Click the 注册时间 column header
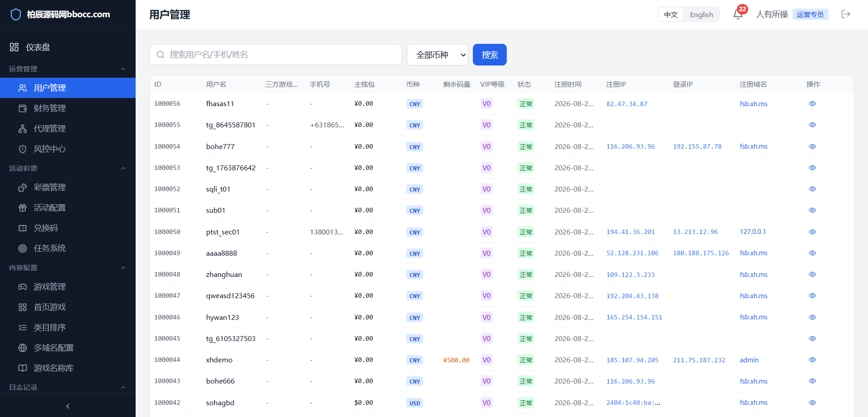868x417 pixels. [568, 84]
